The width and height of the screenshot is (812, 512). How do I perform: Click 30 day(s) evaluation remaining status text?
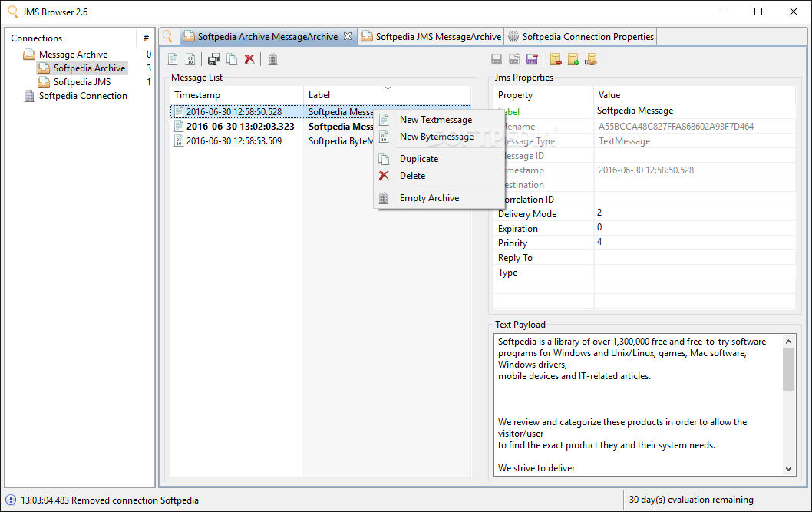pos(691,500)
